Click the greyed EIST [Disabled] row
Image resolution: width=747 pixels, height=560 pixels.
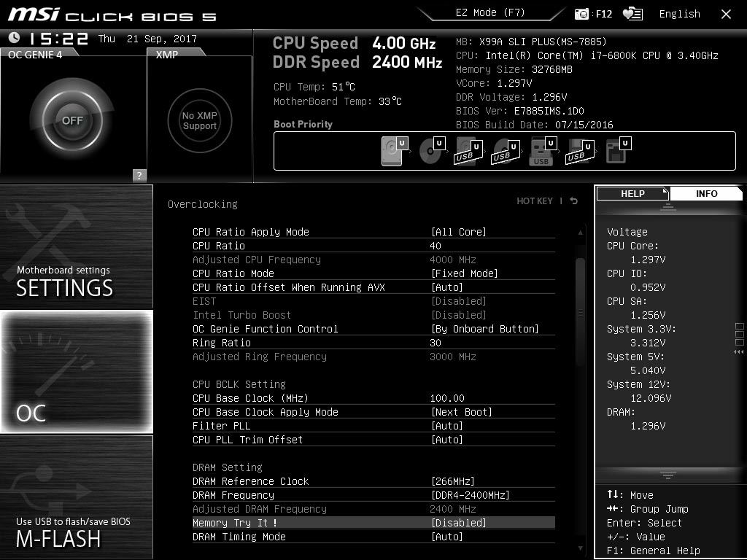pos(373,301)
